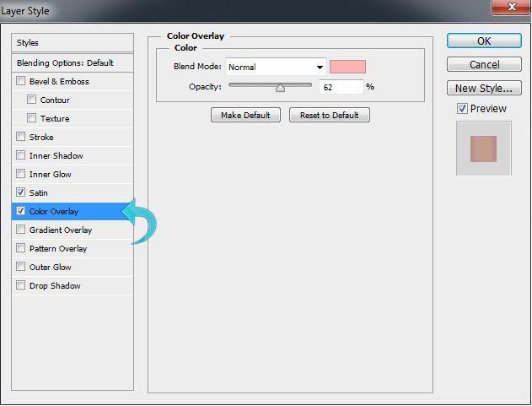Viewport: 532px width, 406px height.
Task: Enable the Gradient Overlay checkbox
Action: pos(21,230)
